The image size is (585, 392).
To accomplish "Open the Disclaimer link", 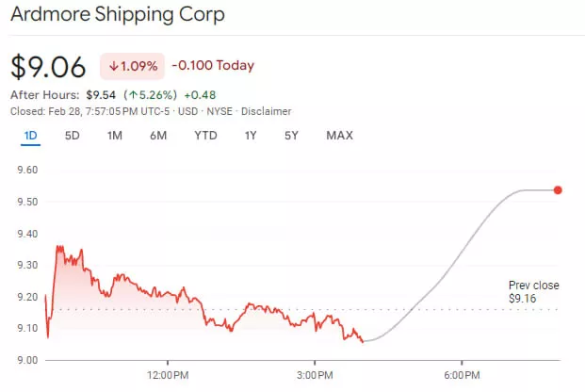I will tap(266, 111).
